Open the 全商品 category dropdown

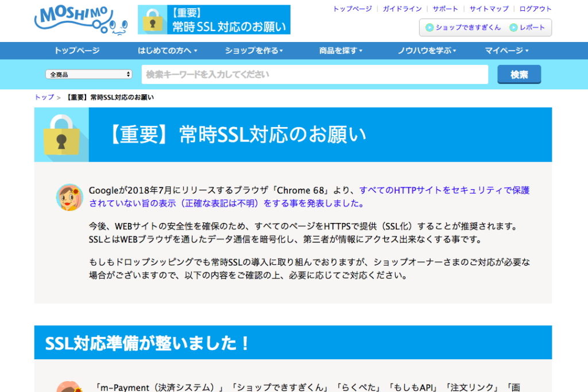coord(89,74)
